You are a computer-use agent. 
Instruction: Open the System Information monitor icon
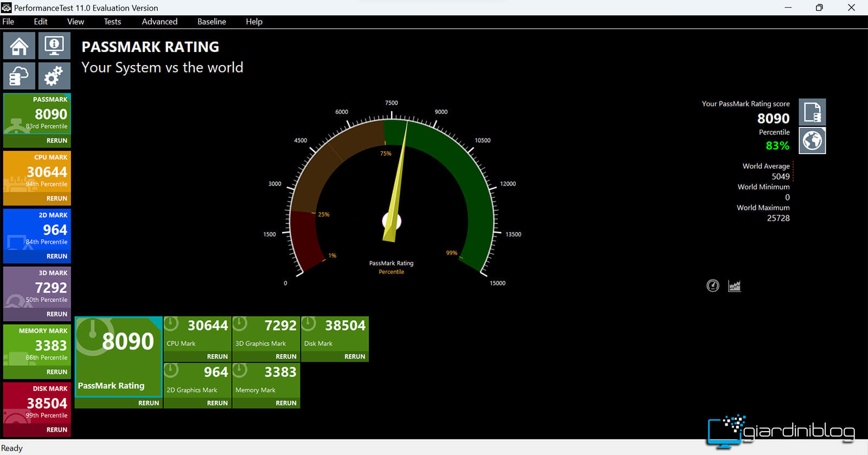[54, 46]
